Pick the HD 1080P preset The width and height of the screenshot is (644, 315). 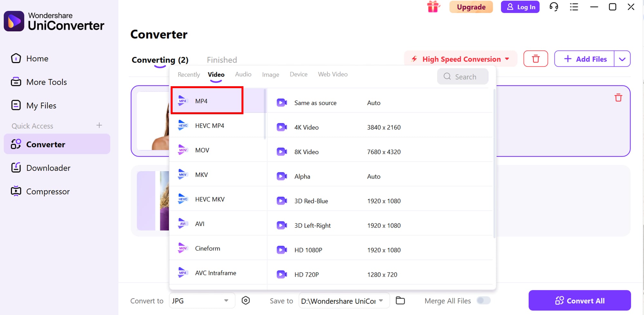coord(380,250)
